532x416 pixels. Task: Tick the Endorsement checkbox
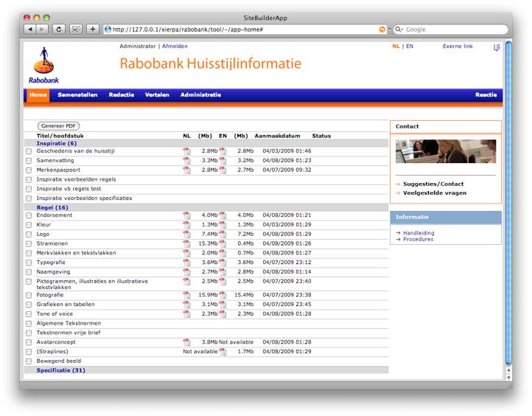[29, 215]
